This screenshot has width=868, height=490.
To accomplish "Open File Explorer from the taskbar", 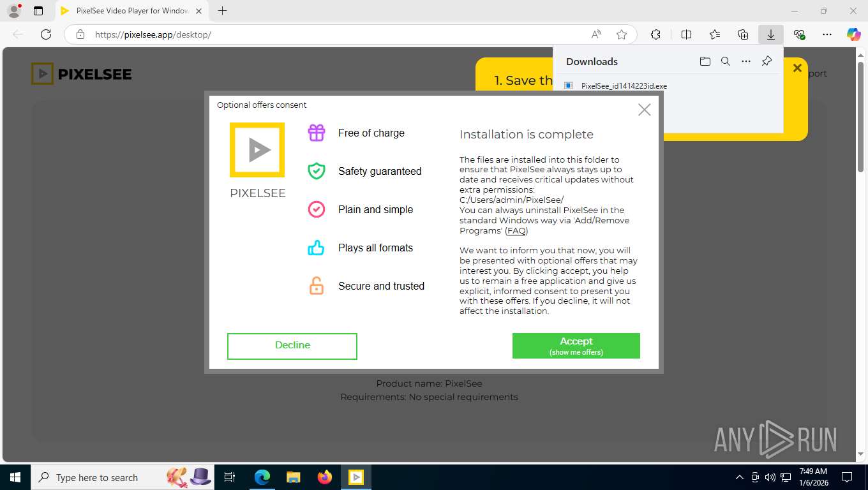I will tap(294, 477).
